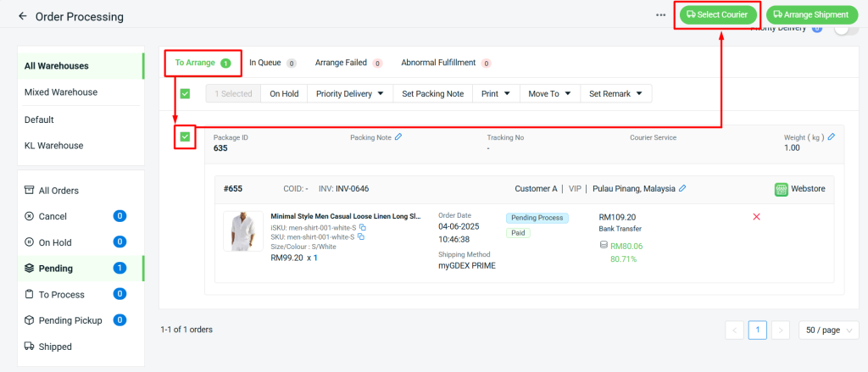Image resolution: width=868 pixels, height=372 pixels.
Task: Expand the Set Remark dropdown
Action: [615, 93]
